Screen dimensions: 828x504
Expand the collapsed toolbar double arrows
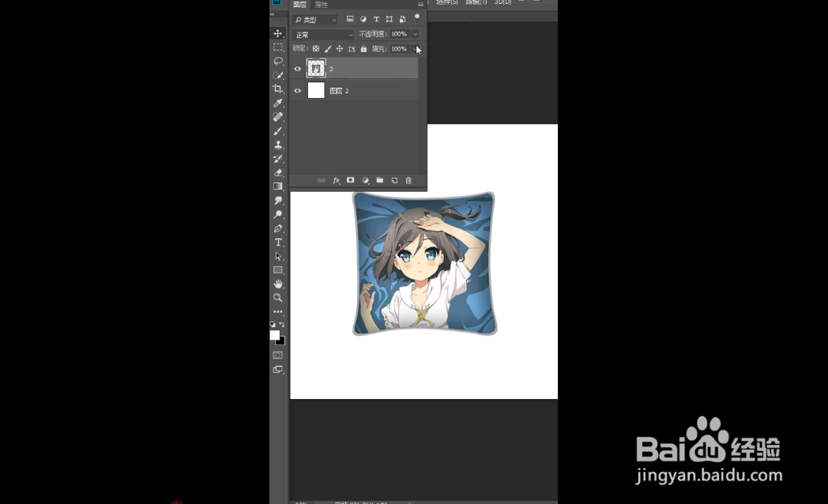click(x=273, y=14)
